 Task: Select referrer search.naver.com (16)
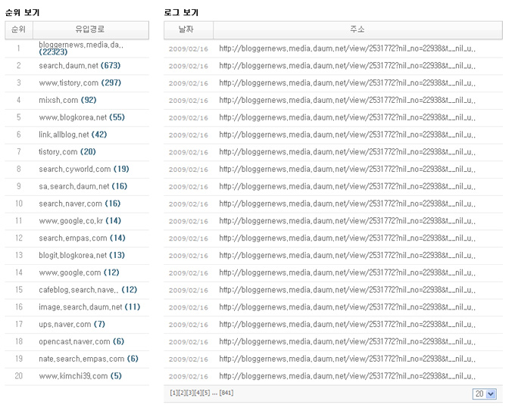(80, 204)
